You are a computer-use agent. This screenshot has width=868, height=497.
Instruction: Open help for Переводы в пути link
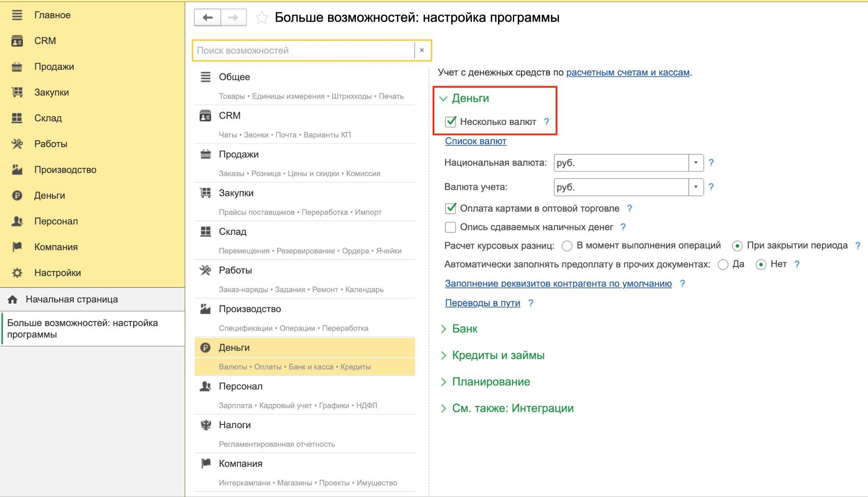(531, 303)
